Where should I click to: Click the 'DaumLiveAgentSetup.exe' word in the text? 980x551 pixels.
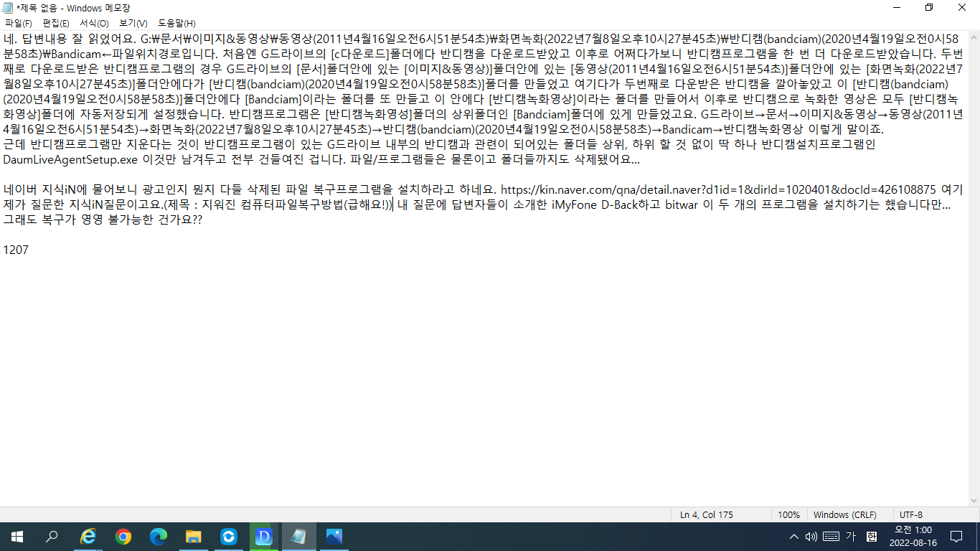70,159
